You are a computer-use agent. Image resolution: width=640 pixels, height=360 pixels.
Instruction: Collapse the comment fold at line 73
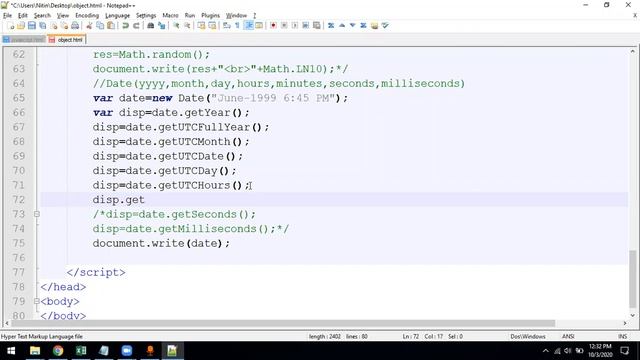pos(37,214)
